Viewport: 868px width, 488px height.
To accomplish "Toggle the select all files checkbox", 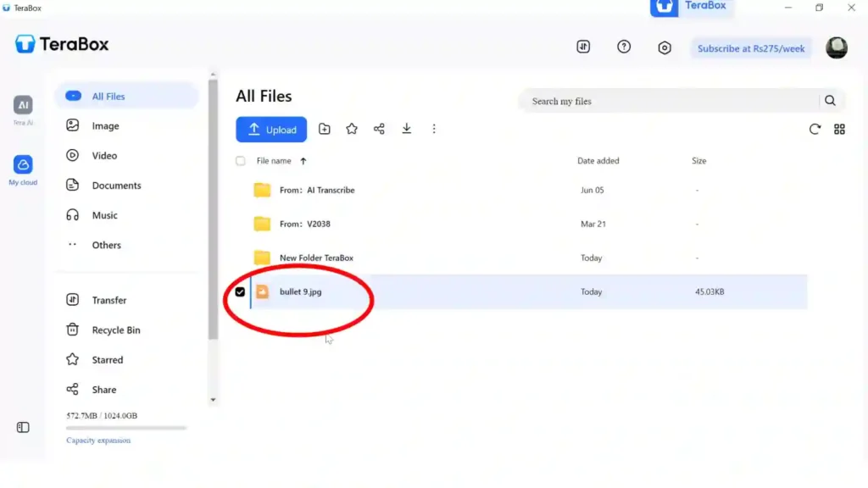I will (240, 161).
